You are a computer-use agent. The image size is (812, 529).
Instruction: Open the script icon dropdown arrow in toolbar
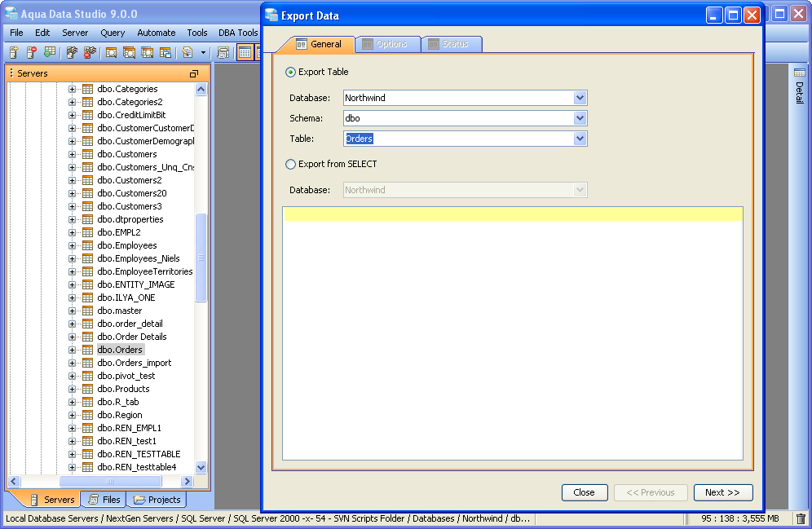click(203, 53)
